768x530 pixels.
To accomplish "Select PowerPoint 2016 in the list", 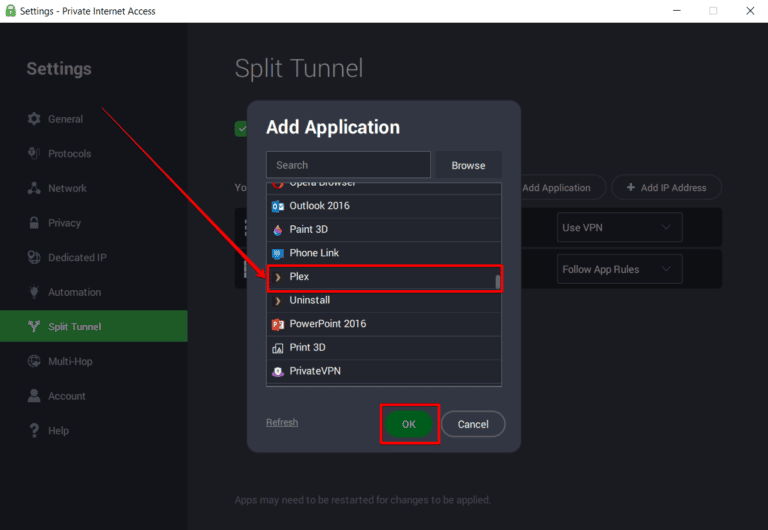I will click(384, 324).
